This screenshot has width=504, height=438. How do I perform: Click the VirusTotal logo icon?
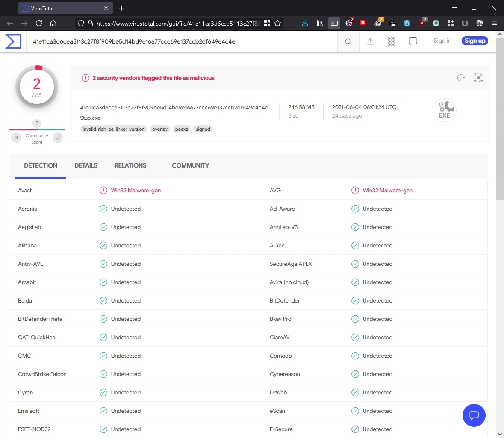[x=13, y=41]
